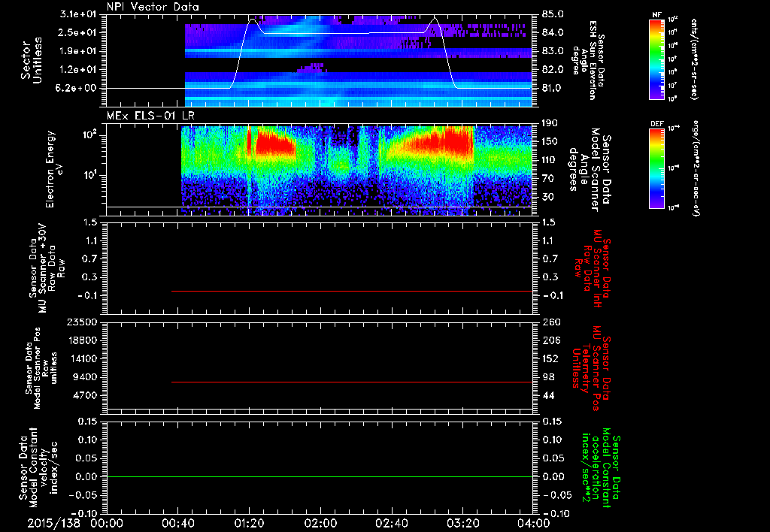This screenshot has width=770, height=532.
Task: Click the red 'MU Scanner Pos Telemetry' label
Action: coord(591,368)
